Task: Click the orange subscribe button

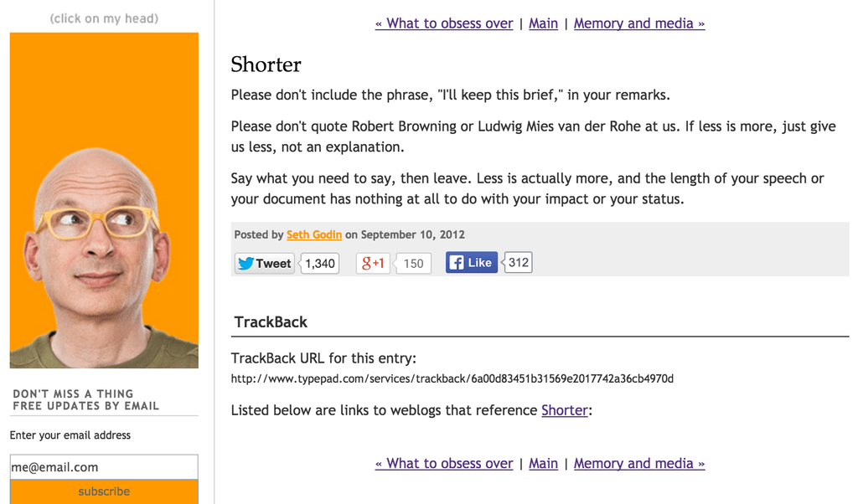Action: pyautogui.click(x=104, y=491)
